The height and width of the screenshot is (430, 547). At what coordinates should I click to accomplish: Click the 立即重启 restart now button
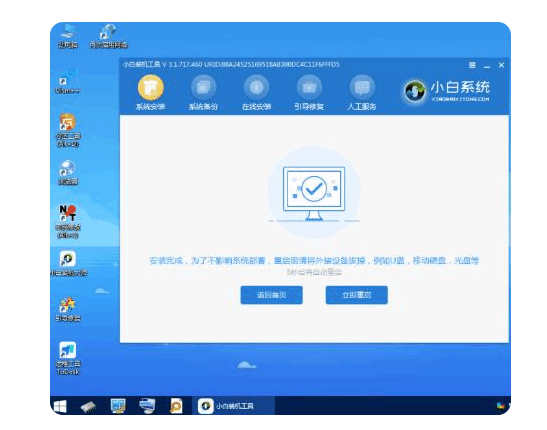tap(357, 295)
